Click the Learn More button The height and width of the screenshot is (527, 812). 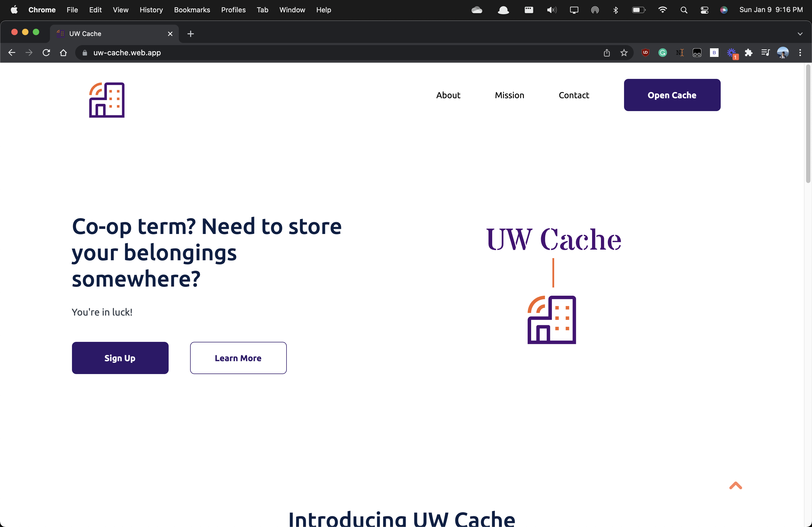tap(238, 358)
